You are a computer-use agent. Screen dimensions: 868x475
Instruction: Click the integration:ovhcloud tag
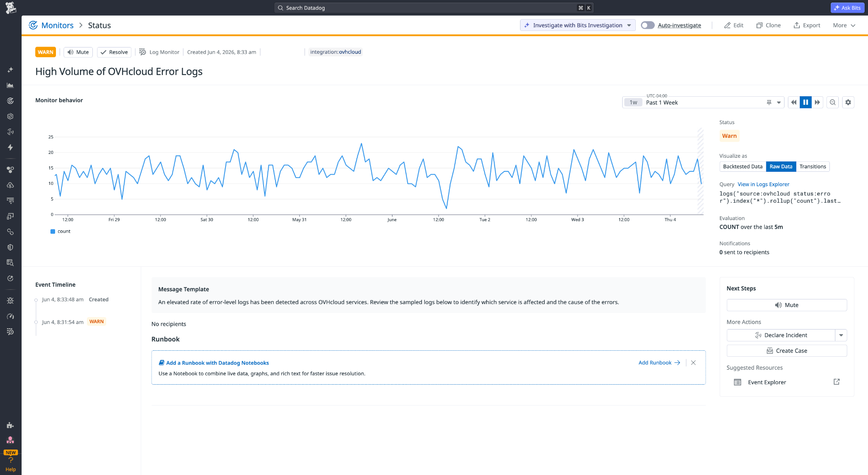[335, 52]
